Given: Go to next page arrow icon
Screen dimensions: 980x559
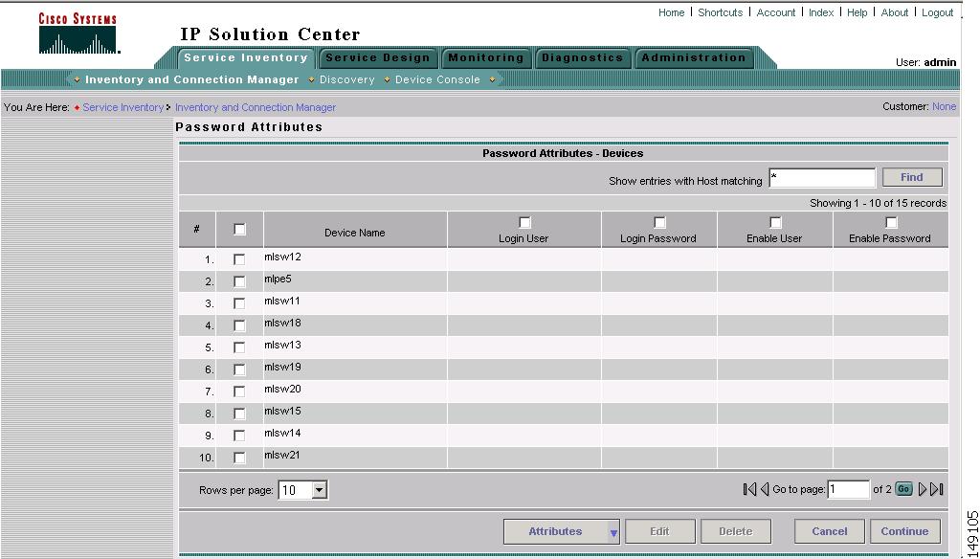Looking at the screenshot, I should click(923, 489).
